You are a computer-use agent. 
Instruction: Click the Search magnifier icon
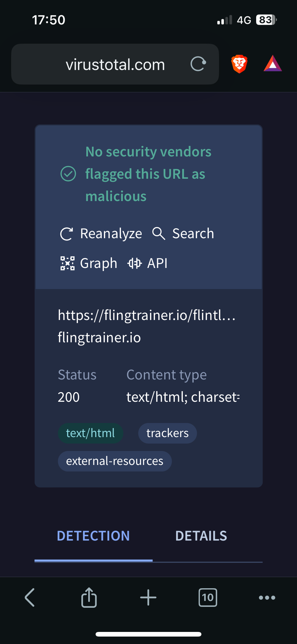click(x=159, y=233)
